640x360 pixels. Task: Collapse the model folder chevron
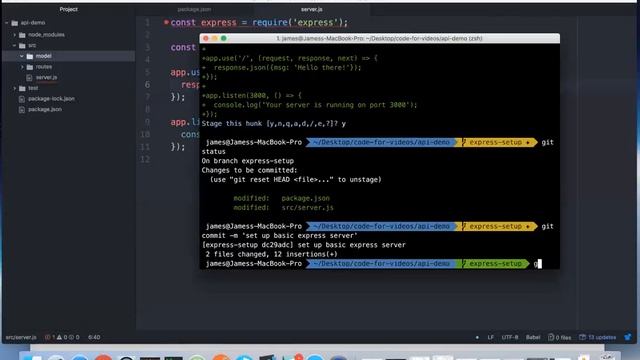tap(22, 56)
